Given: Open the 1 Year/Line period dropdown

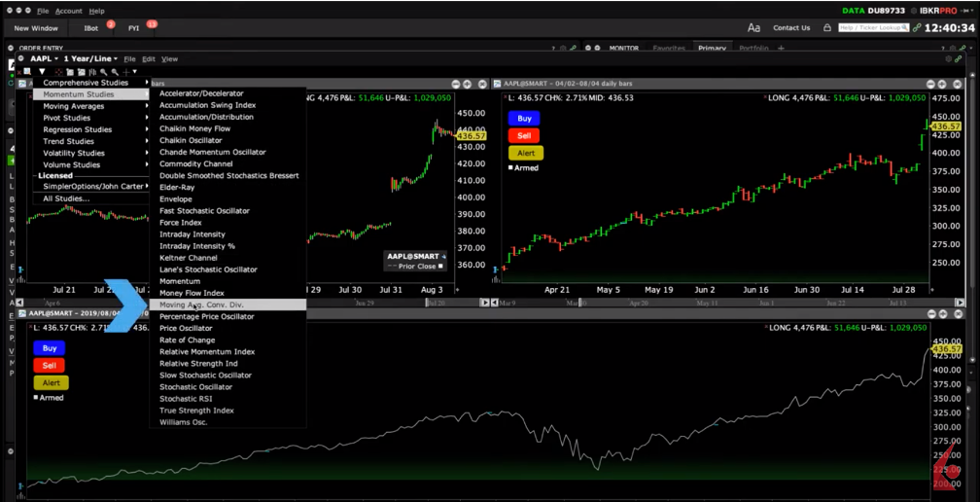Looking at the screenshot, I should [90, 59].
